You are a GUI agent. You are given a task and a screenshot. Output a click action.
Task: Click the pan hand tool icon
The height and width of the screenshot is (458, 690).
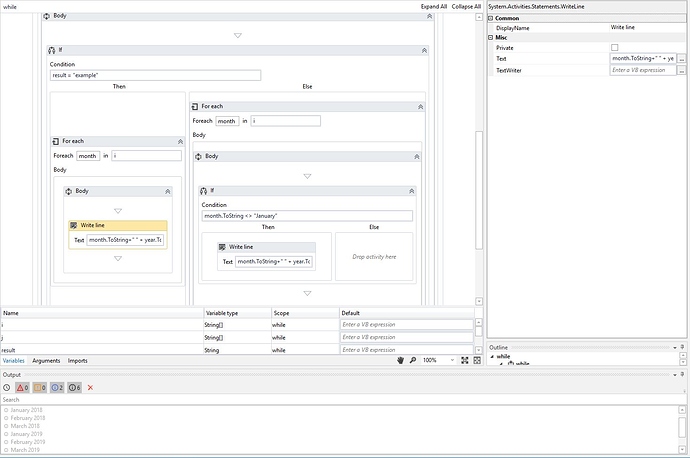pyautogui.click(x=400, y=360)
